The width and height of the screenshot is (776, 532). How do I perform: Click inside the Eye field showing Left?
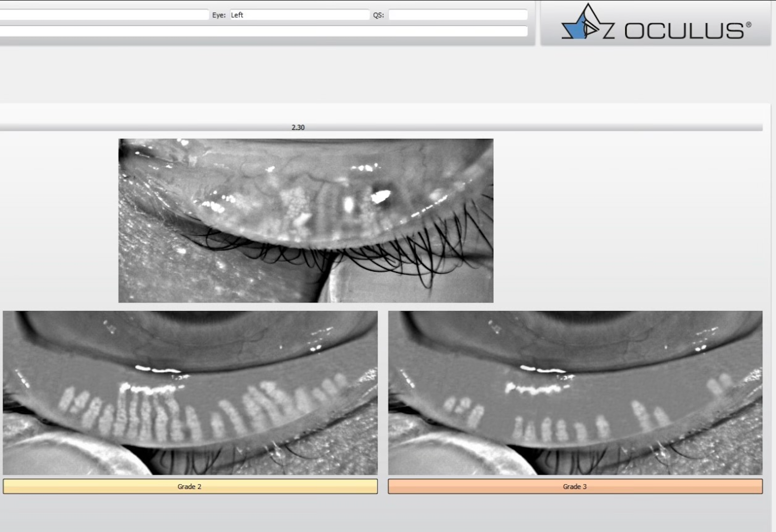(299, 15)
